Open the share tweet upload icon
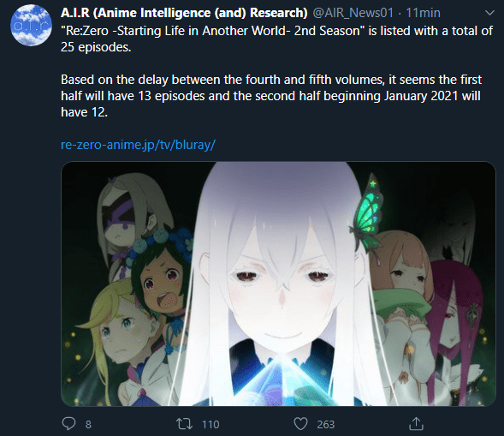The image size is (504, 436). pyautogui.click(x=416, y=423)
